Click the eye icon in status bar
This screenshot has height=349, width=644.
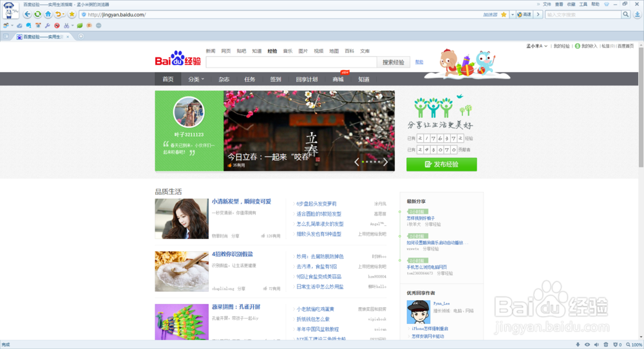[x=587, y=345]
